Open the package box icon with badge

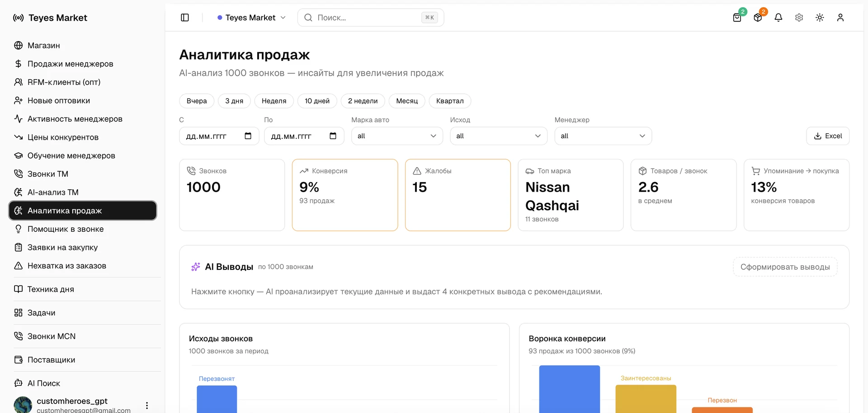(x=758, y=18)
